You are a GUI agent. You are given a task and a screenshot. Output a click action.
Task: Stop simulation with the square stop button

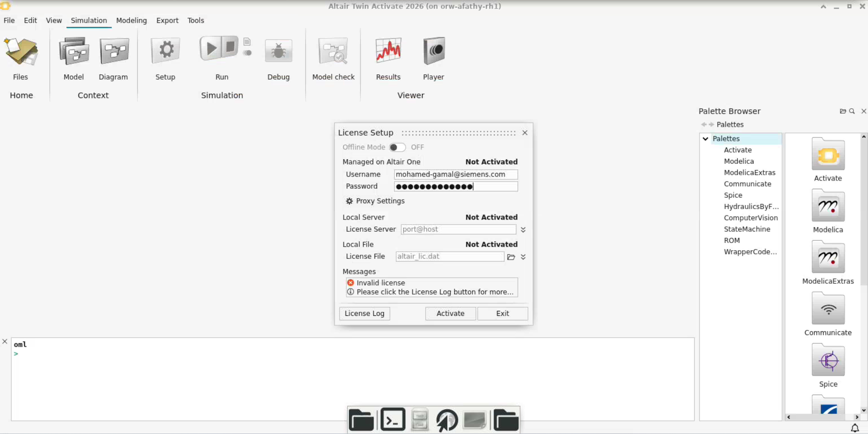click(x=230, y=47)
